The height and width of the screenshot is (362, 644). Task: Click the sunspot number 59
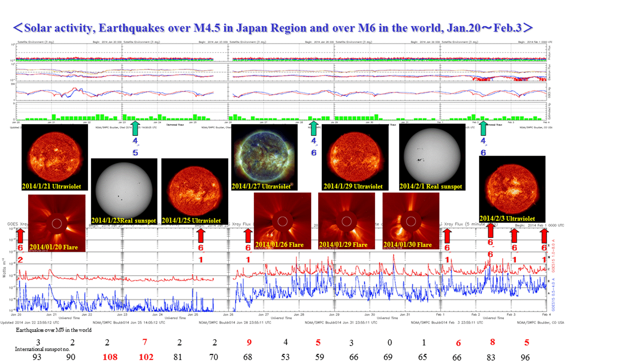(x=320, y=357)
